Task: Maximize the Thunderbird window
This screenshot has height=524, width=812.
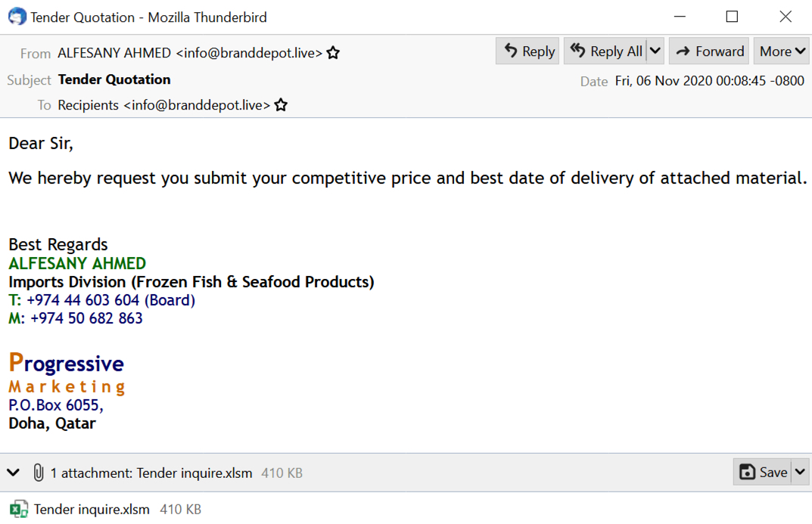Action: (732, 17)
